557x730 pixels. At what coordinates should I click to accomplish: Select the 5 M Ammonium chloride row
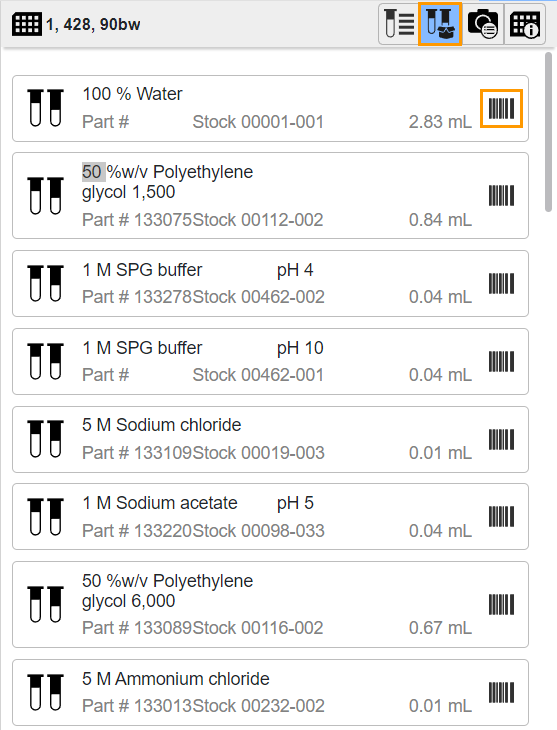[270, 692]
